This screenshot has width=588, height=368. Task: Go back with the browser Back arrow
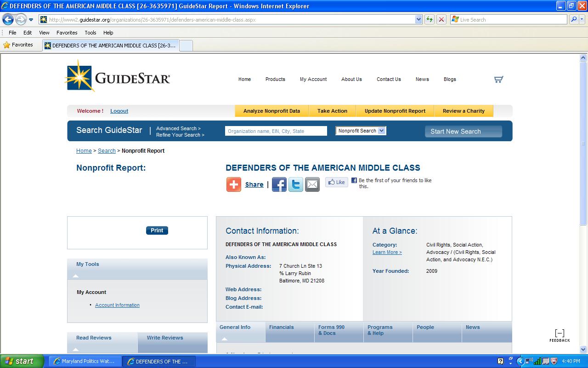8,19
